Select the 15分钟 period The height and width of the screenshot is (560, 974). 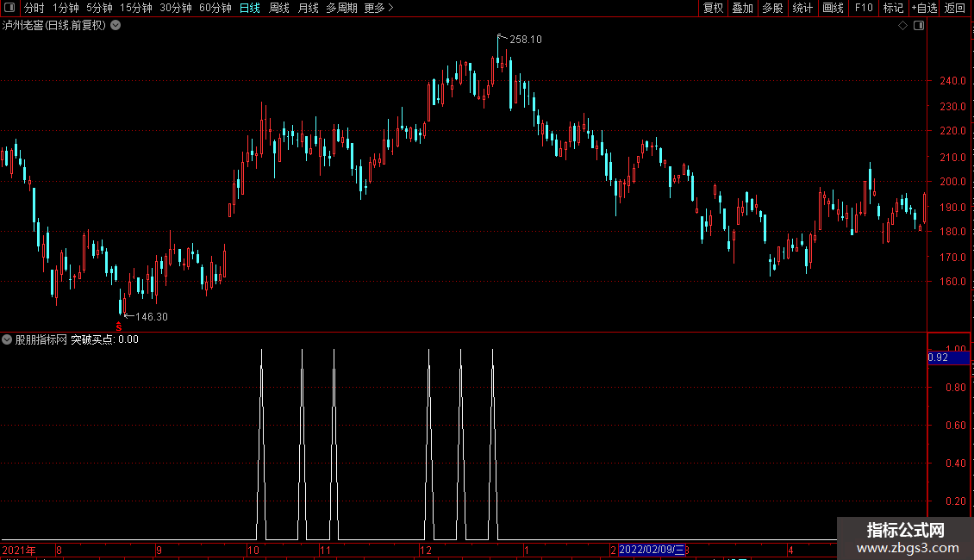tap(136, 8)
